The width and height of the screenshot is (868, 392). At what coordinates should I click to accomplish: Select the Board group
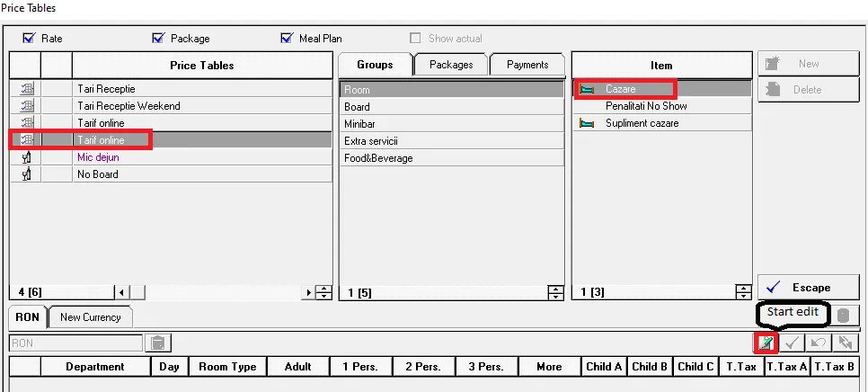point(452,107)
